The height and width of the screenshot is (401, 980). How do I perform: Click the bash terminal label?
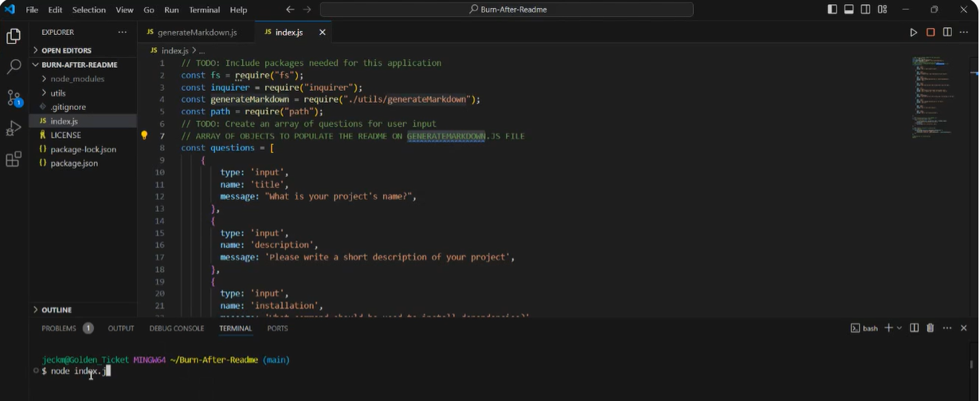pyautogui.click(x=864, y=328)
